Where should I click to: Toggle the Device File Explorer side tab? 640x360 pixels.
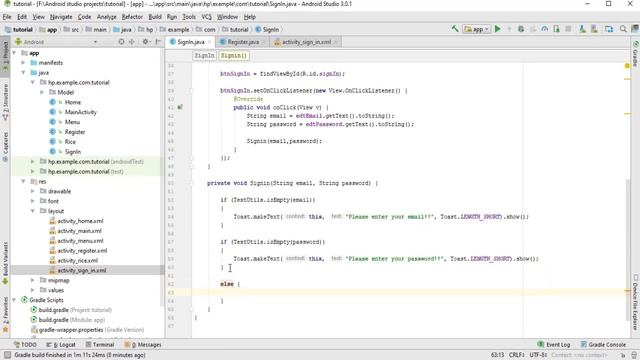[635, 303]
